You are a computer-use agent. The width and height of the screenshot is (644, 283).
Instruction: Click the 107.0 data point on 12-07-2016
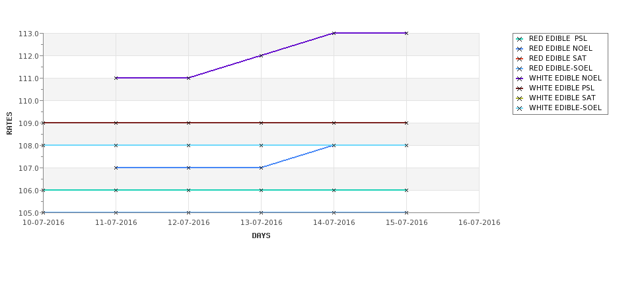click(188, 168)
